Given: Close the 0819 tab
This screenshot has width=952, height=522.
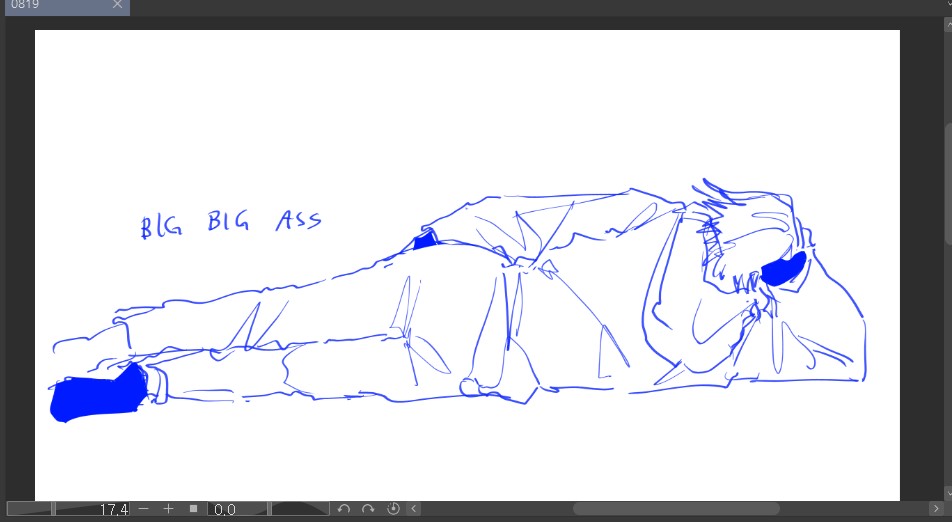Looking at the screenshot, I should tap(117, 5).
